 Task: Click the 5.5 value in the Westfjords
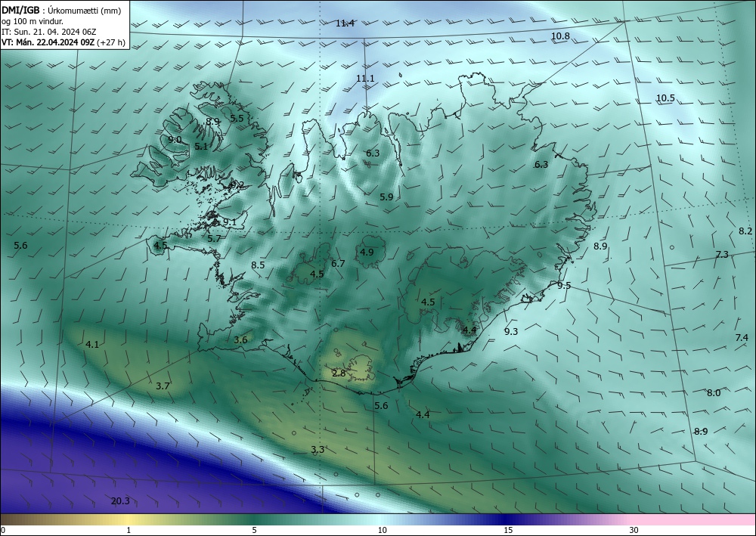point(237,118)
